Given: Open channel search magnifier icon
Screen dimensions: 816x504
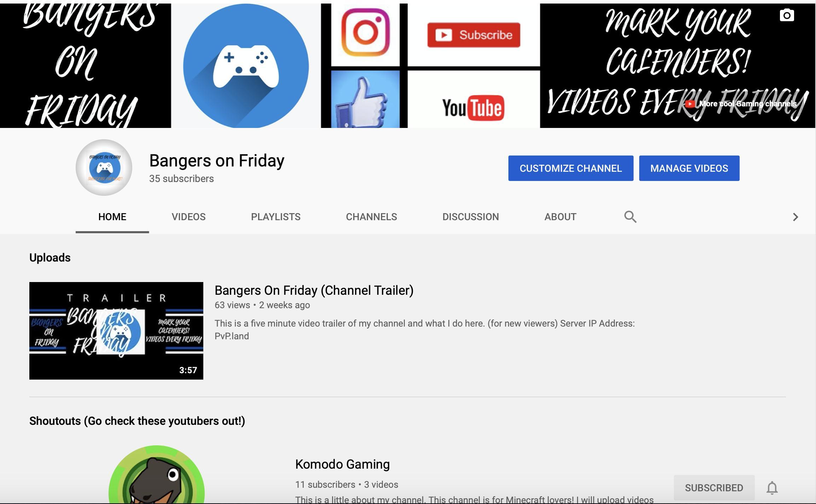Looking at the screenshot, I should coord(630,217).
